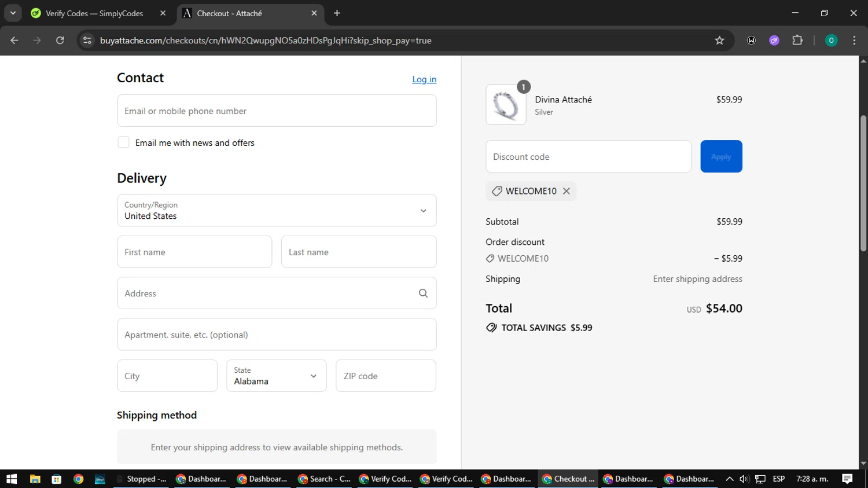Close the Verify Codes — SimplyCodes tab

(x=163, y=13)
